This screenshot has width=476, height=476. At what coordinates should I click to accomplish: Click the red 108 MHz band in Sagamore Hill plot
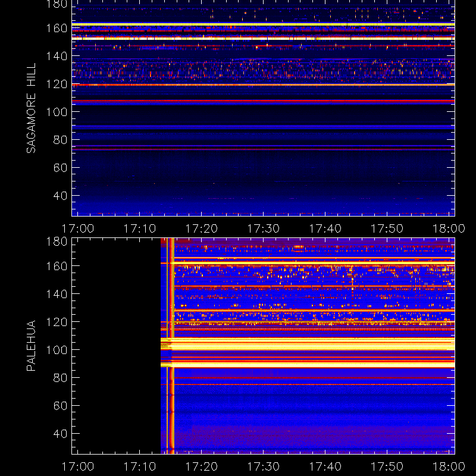(x=263, y=101)
